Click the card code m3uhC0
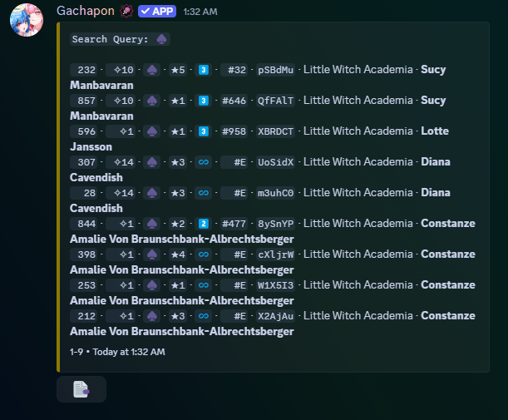Screen dimensions: 508x420 tap(275, 193)
